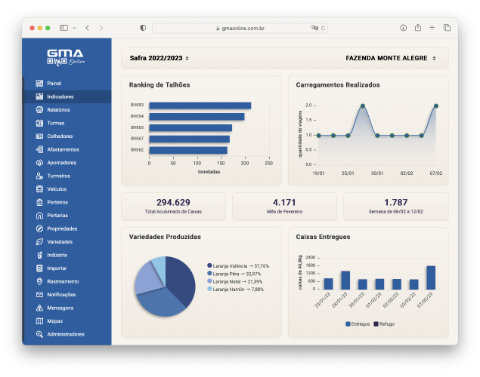Go to Colhedores menu item
This screenshot has width=480, height=377.
click(x=60, y=136)
